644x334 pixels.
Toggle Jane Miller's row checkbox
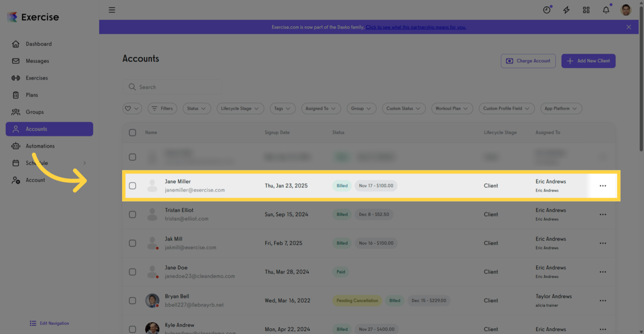point(132,185)
